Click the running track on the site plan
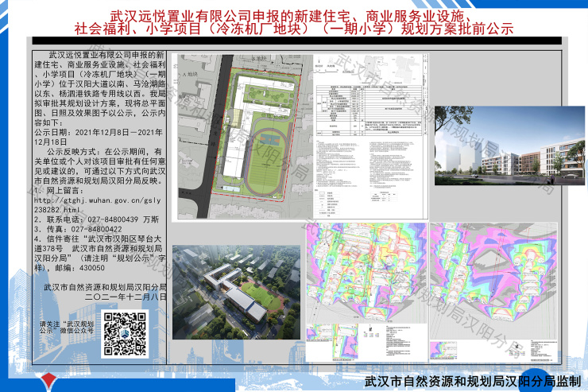The image size is (588, 392). [267, 163]
